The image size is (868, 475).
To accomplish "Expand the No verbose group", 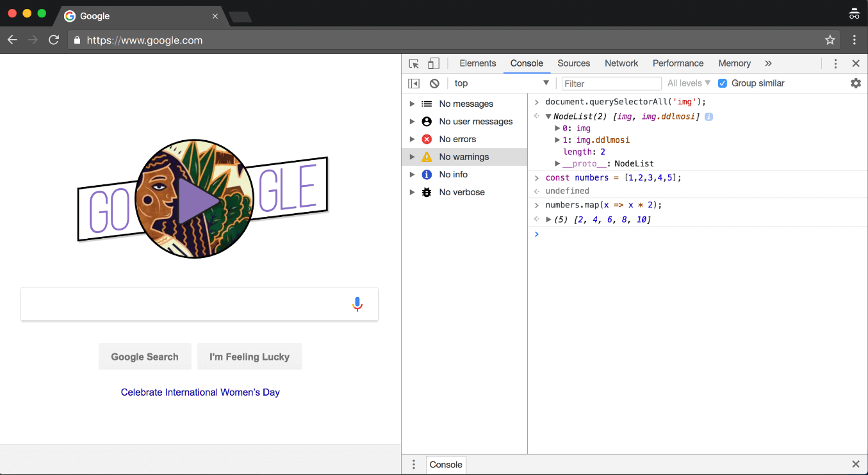I will 412,192.
